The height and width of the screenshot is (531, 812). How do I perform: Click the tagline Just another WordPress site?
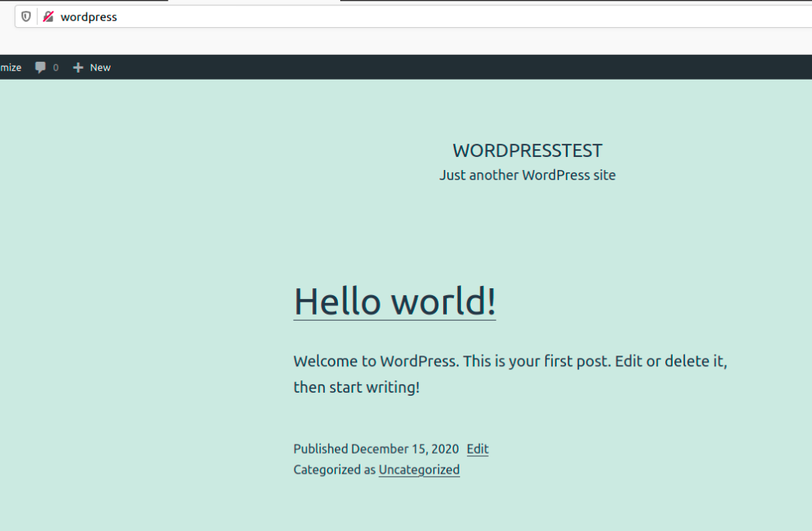pos(527,175)
